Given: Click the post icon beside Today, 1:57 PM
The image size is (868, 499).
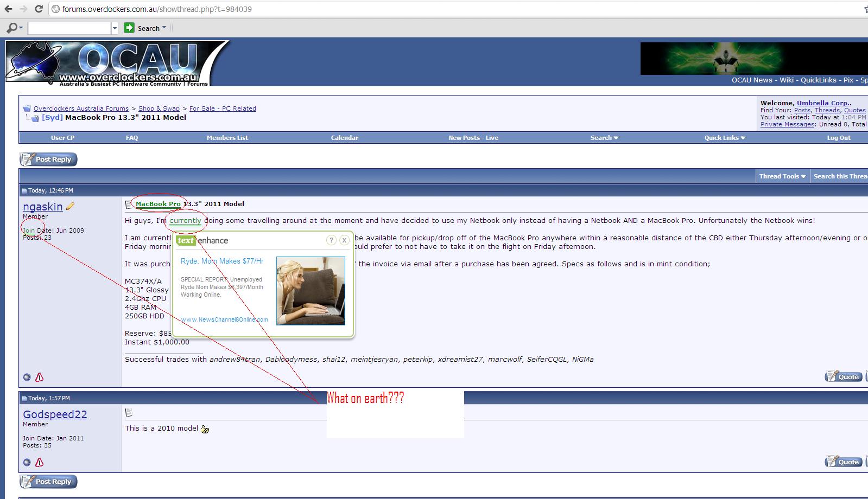Looking at the screenshot, I should click(24, 399).
